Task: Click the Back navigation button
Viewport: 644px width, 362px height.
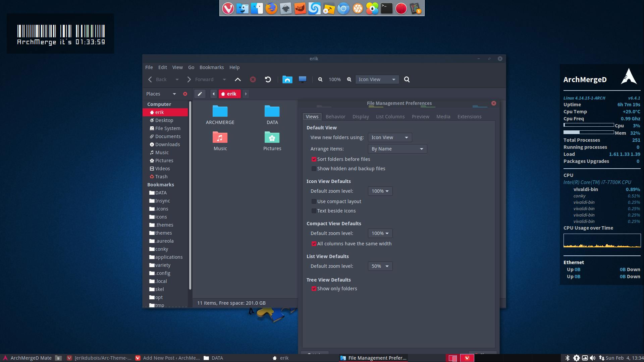Action: pyautogui.click(x=158, y=79)
